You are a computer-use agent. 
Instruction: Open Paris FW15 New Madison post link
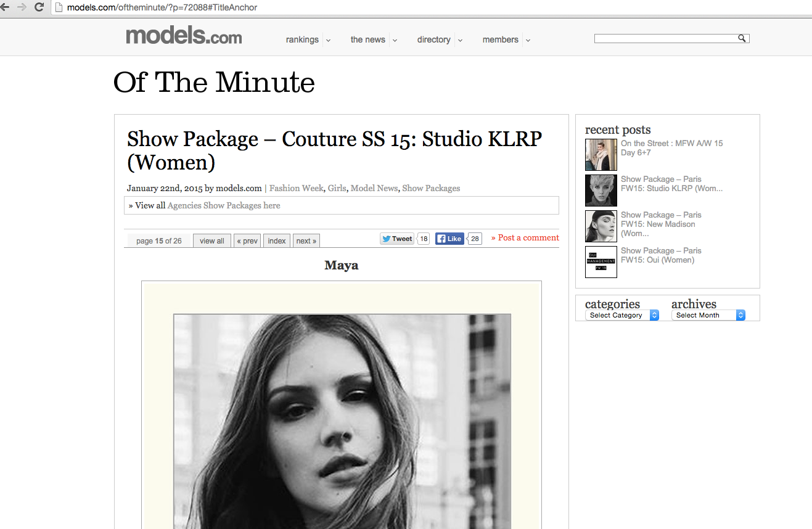click(x=661, y=224)
